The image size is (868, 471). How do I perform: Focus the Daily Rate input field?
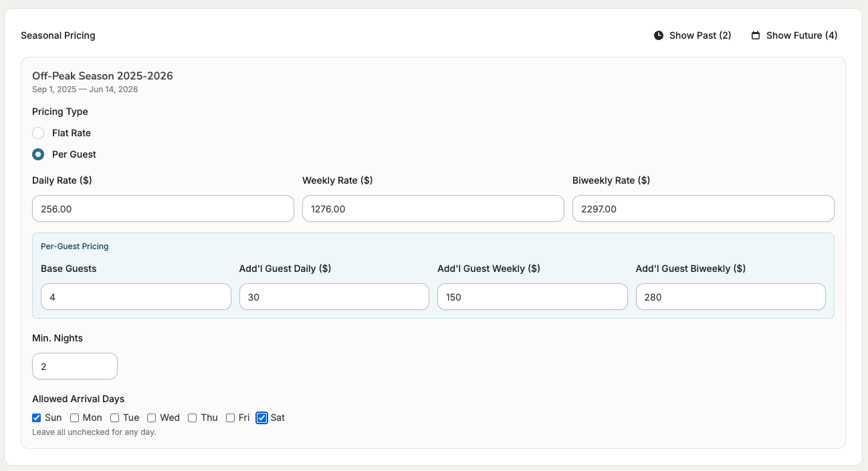pyautogui.click(x=162, y=208)
